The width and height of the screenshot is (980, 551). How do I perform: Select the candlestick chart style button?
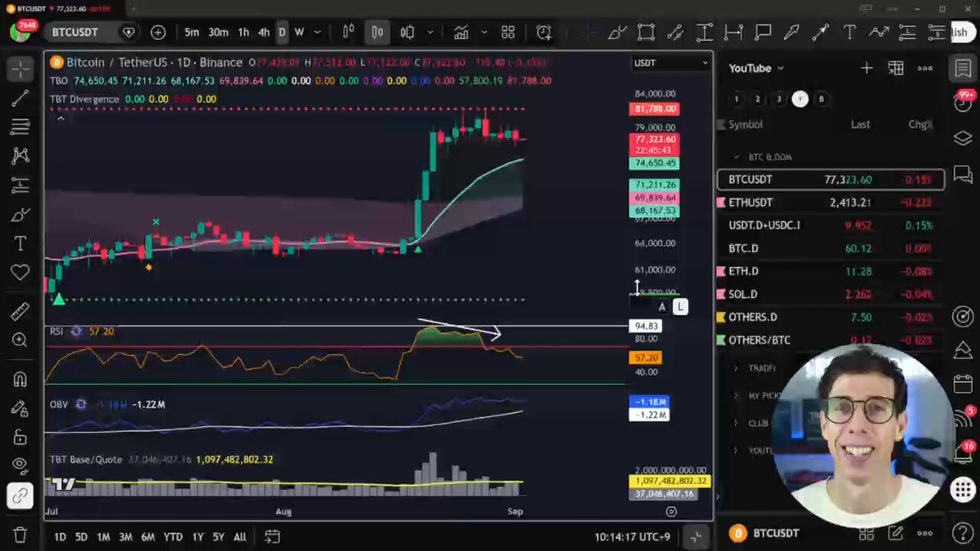(377, 33)
